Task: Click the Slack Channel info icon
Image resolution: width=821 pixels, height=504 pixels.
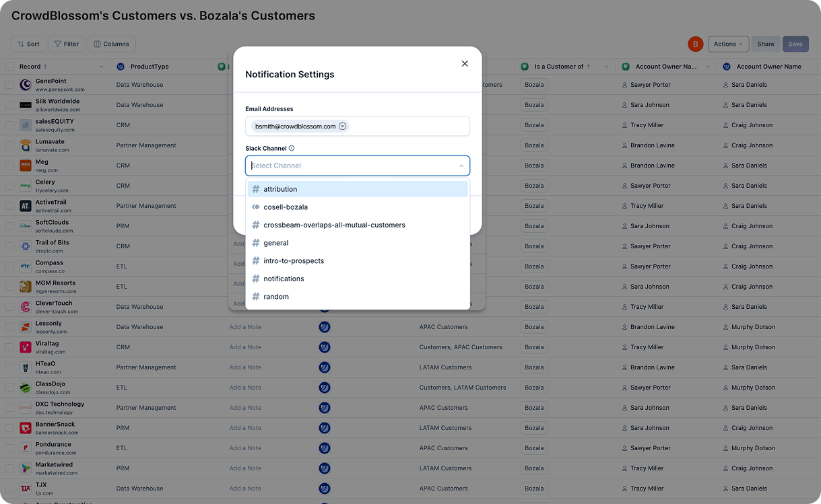Action: click(292, 148)
